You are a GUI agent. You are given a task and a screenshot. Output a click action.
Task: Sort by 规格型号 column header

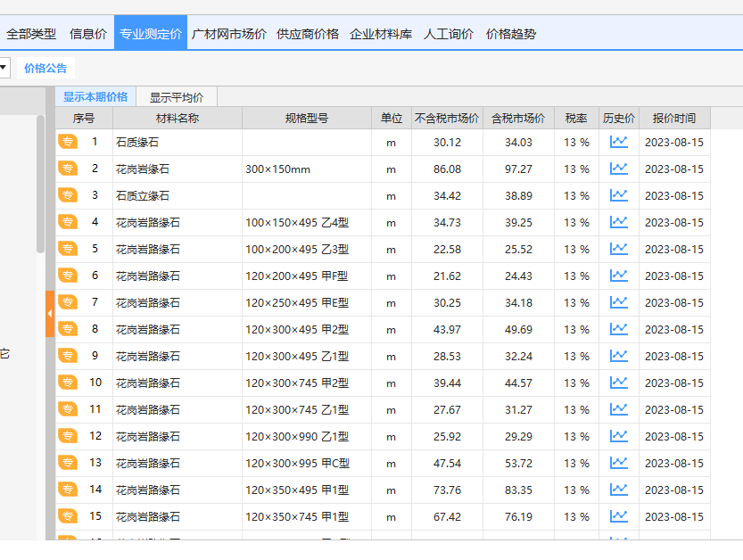coord(307,118)
